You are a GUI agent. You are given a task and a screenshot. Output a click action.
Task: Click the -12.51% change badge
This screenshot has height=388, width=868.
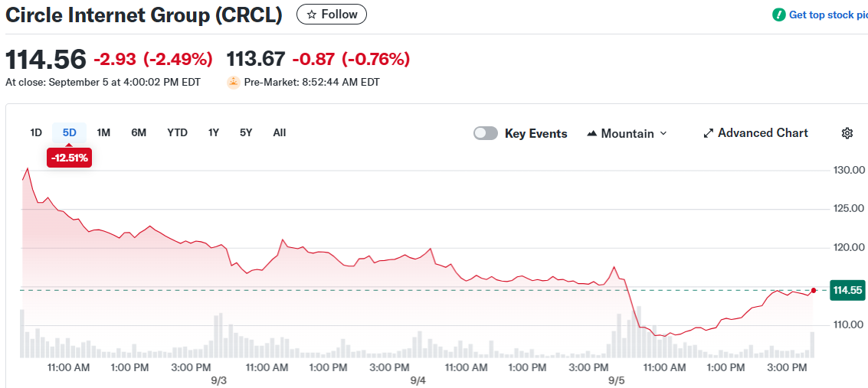click(x=69, y=158)
